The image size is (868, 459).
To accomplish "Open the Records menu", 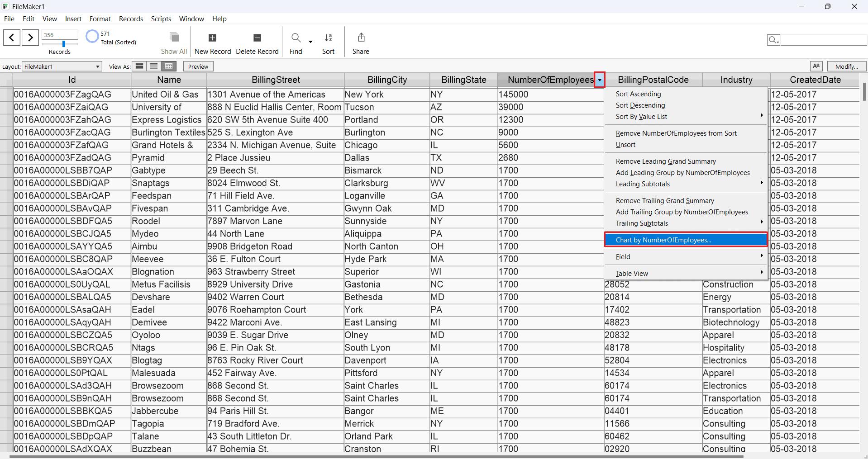I will tap(131, 19).
